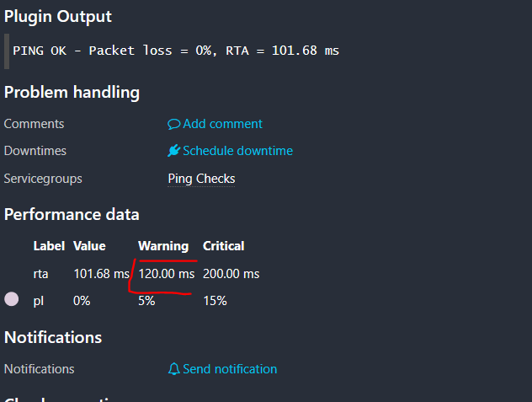Click the Value column header

pos(89,246)
